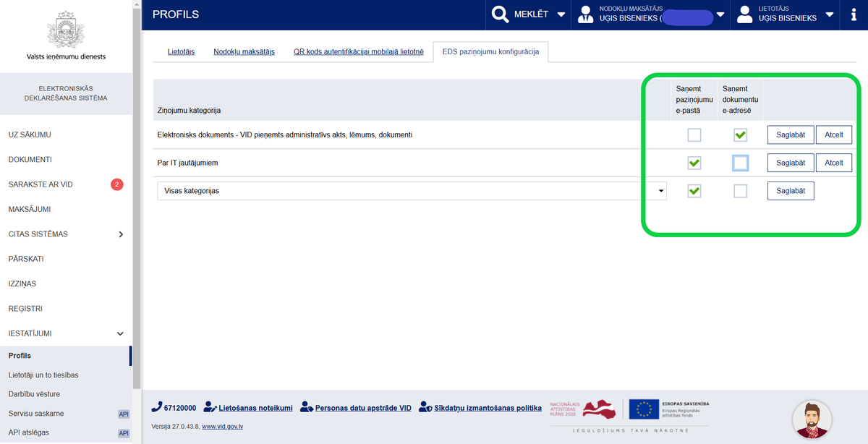This screenshot has height=444, width=868.
Task: Click the user silhouette icon in header
Action: point(744,14)
